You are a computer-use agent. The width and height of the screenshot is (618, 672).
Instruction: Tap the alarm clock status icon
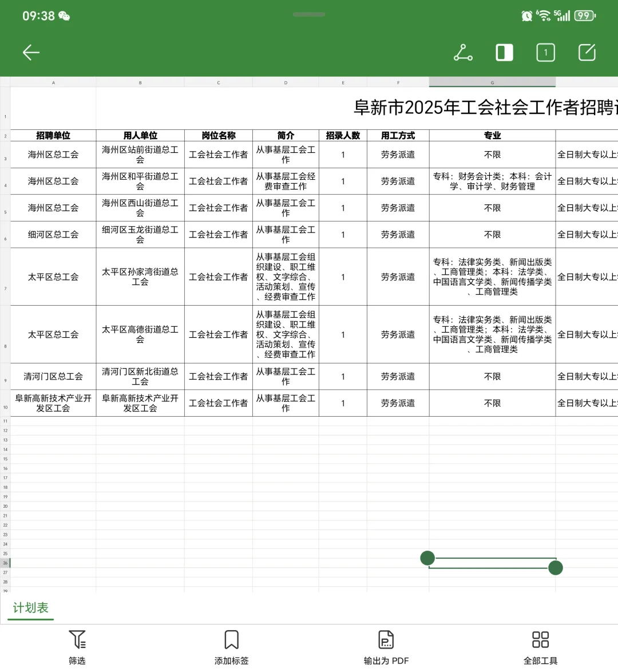click(526, 16)
